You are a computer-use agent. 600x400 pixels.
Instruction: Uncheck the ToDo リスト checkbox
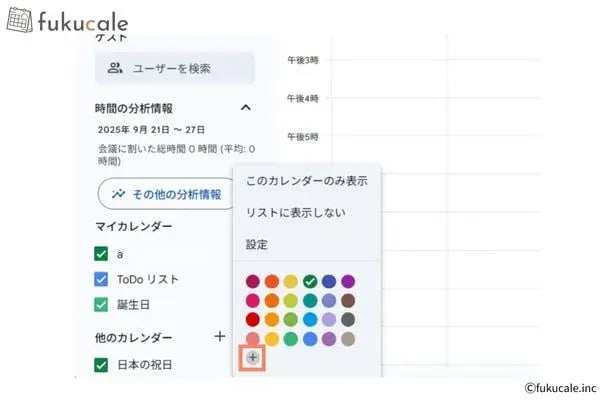pyautogui.click(x=101, y=279)
